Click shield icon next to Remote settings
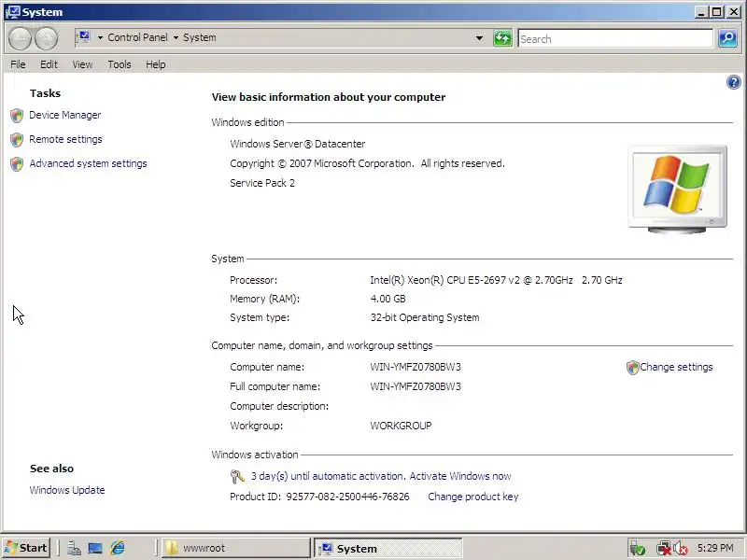The height and width of the screenshot is (560, 747). click(17, 139)
